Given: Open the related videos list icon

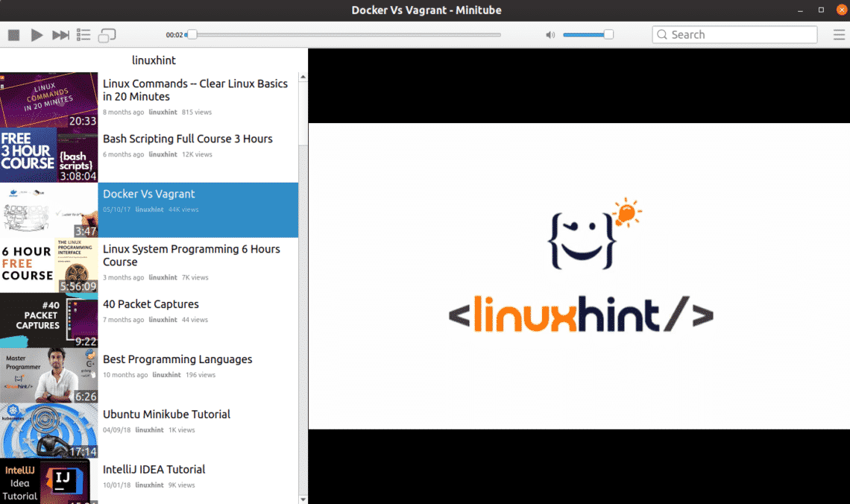Looking at the screenshot, I should click(84, 35).
